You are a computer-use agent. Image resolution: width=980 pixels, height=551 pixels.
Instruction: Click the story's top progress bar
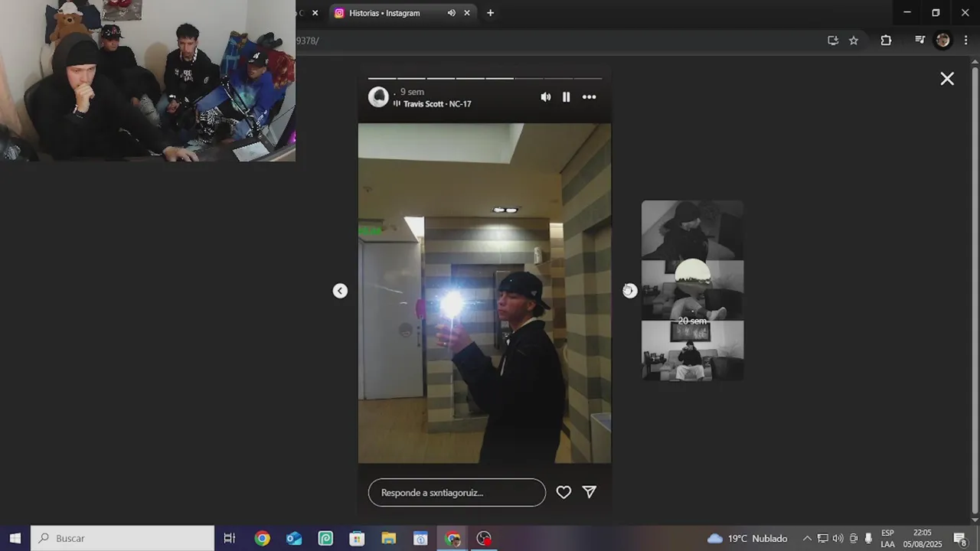(485, 78)
